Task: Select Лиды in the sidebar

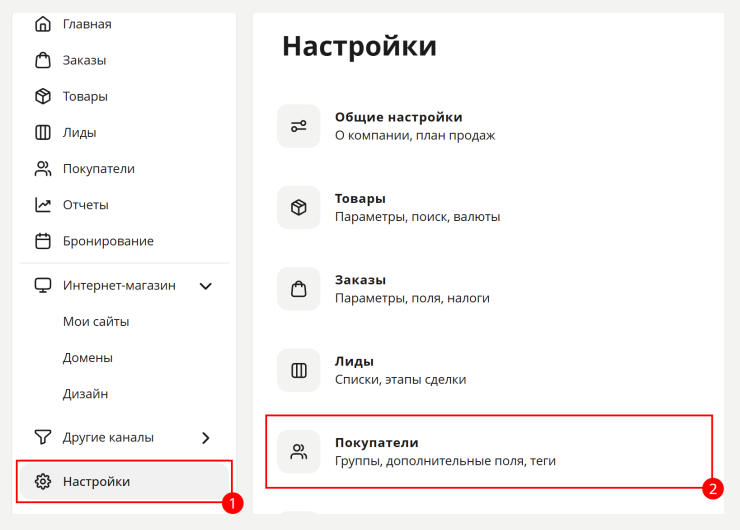Action: pyautogui.click(x=80, y=133)
